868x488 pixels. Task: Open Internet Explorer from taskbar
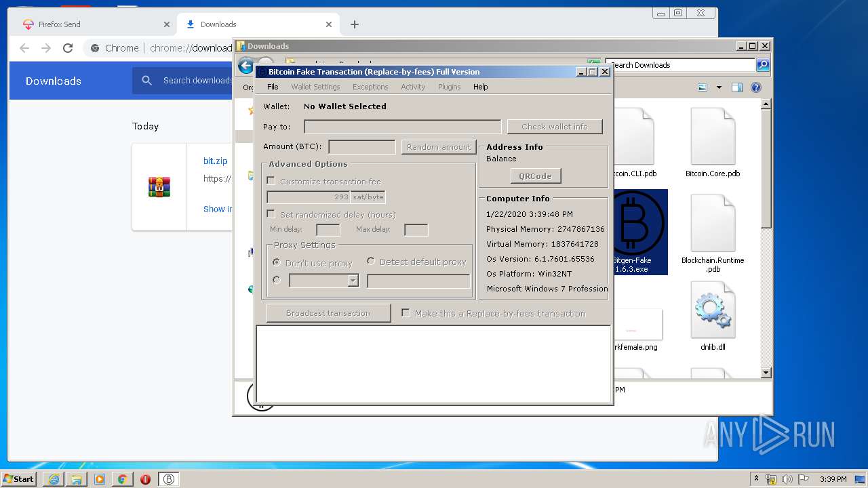tap(54, 479)
